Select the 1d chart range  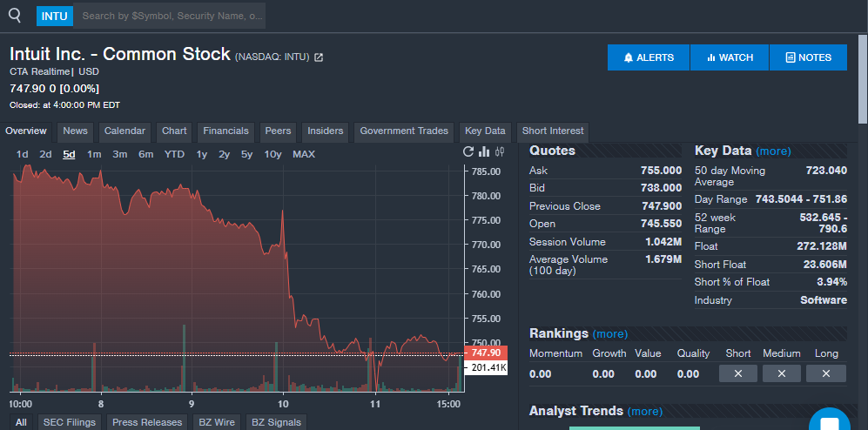click(22, 154)
